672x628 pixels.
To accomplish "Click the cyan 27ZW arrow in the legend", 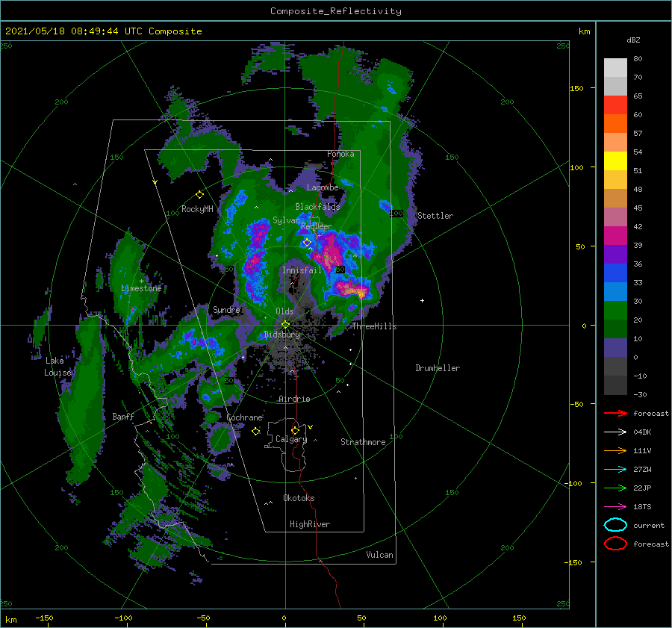I will pyautogui.click(x=615, y=469).
